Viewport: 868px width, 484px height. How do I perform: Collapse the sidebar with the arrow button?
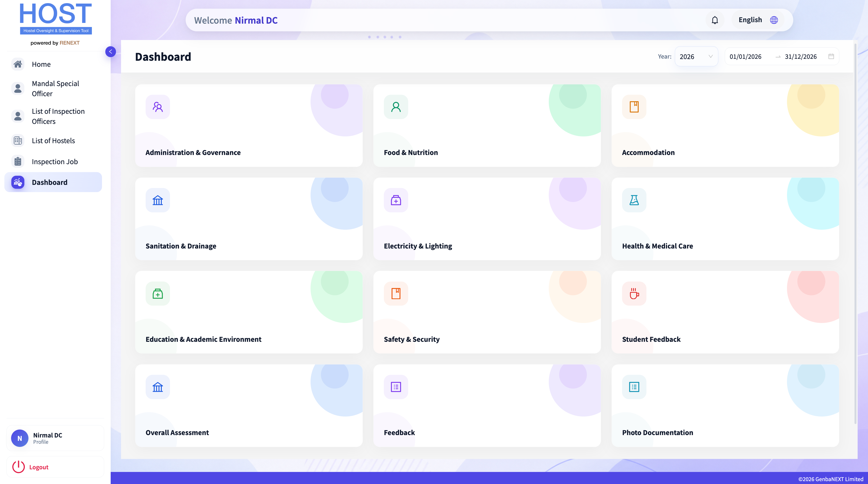[110, 52]
